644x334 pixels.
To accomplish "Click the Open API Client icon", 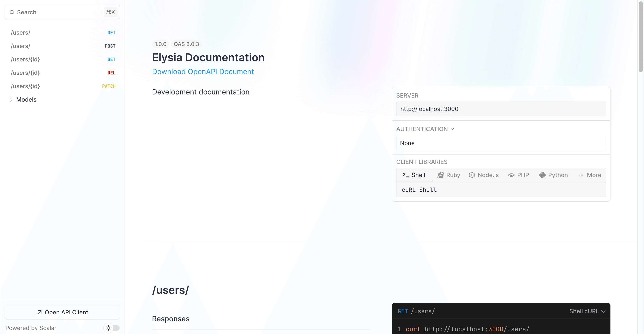I will [39, 312].
